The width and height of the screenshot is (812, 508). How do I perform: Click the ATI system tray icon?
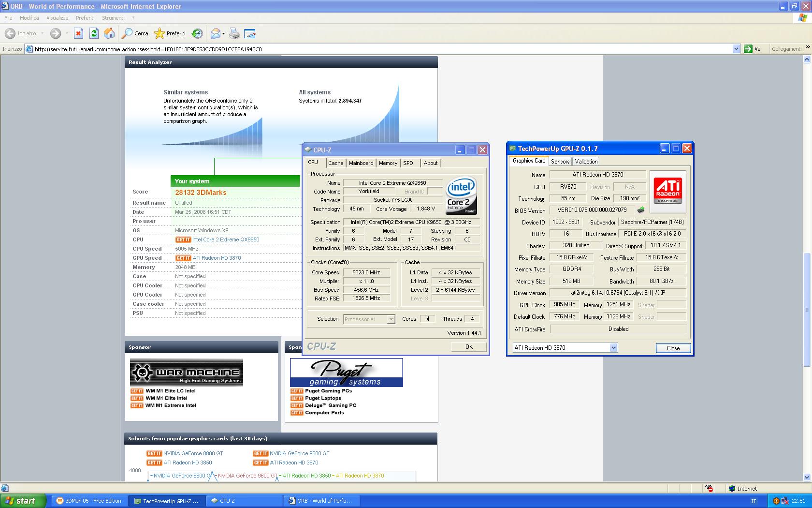click(x=776, y=501)
